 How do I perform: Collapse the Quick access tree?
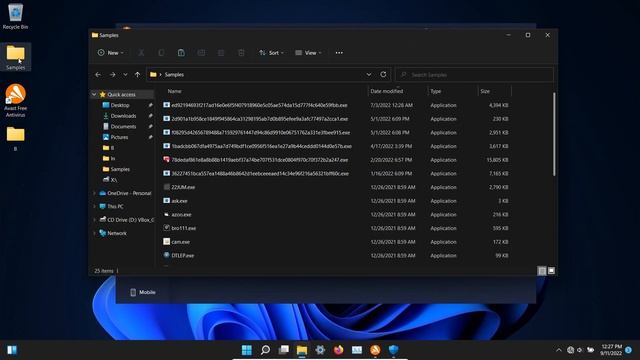(x=94, y=94)
